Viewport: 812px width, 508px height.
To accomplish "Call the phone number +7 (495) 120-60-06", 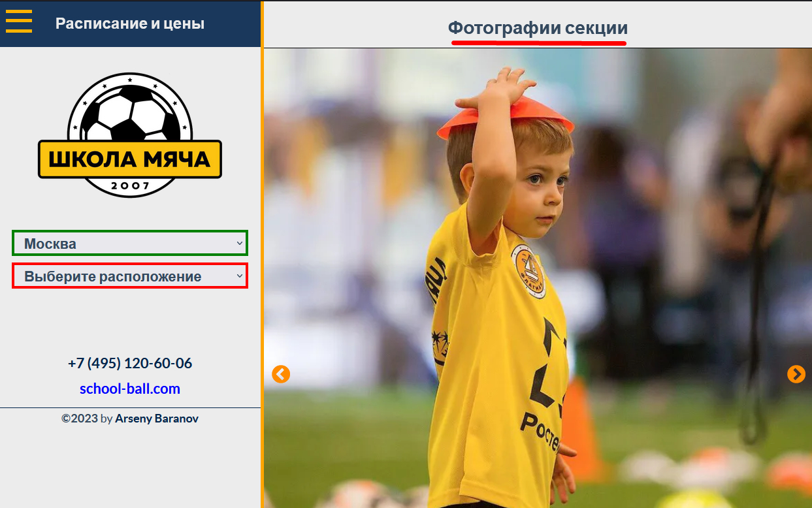I will pyautogui.click(x=130, y=363).
